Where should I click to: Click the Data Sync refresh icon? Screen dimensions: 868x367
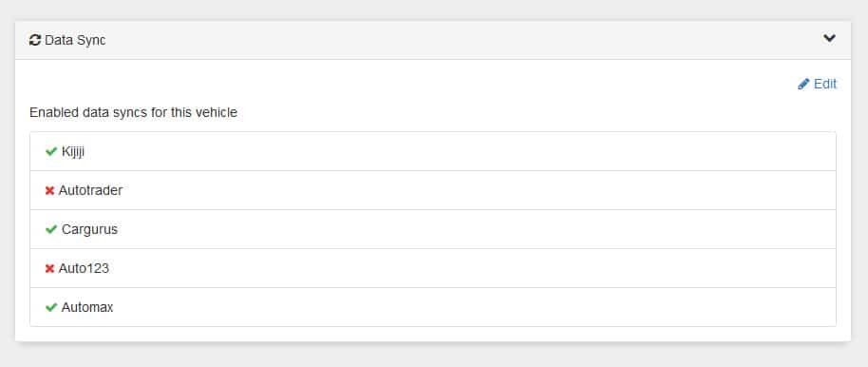tap(35, 41)
